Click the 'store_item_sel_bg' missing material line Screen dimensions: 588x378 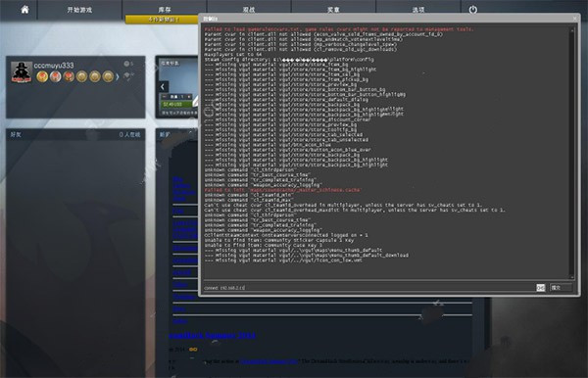click(282, 74)
